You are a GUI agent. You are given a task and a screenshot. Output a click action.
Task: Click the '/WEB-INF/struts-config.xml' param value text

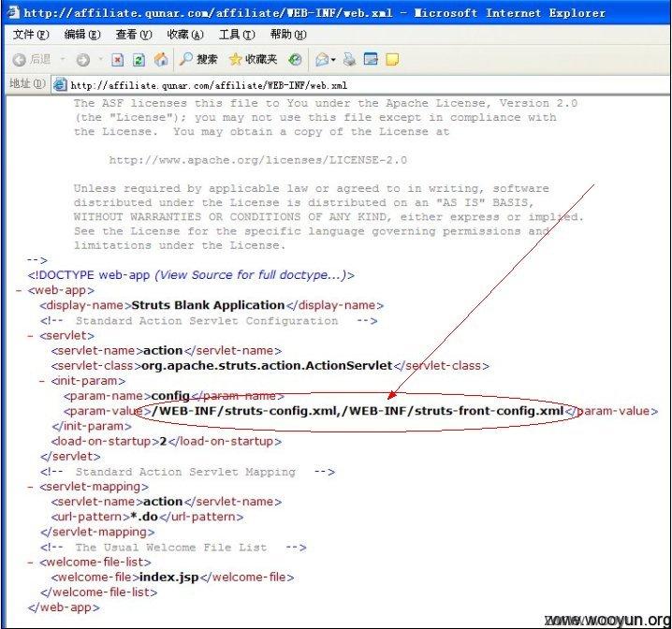click(244, 411)
